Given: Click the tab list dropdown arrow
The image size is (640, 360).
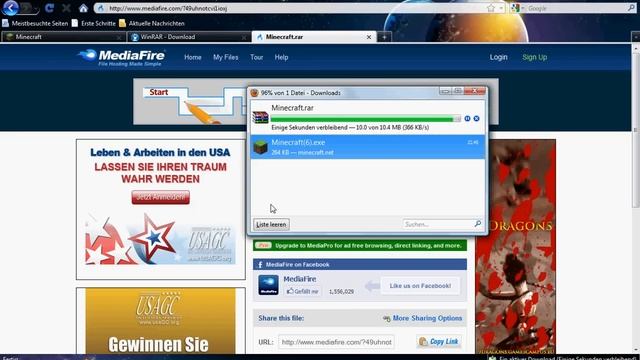Looking at the screenshot, I should [x=636, y=37].
